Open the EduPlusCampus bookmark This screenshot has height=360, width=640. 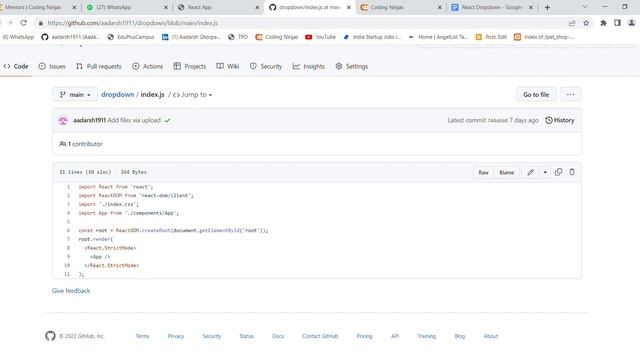pyautogui.click(x=131, y=37)
